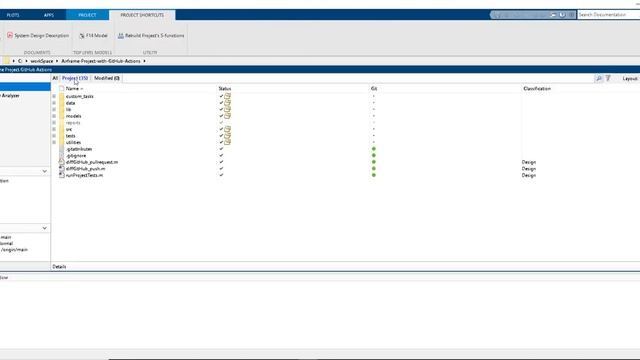Sort files by the Status column header
640x360 pixels.
tap(224, 89)
